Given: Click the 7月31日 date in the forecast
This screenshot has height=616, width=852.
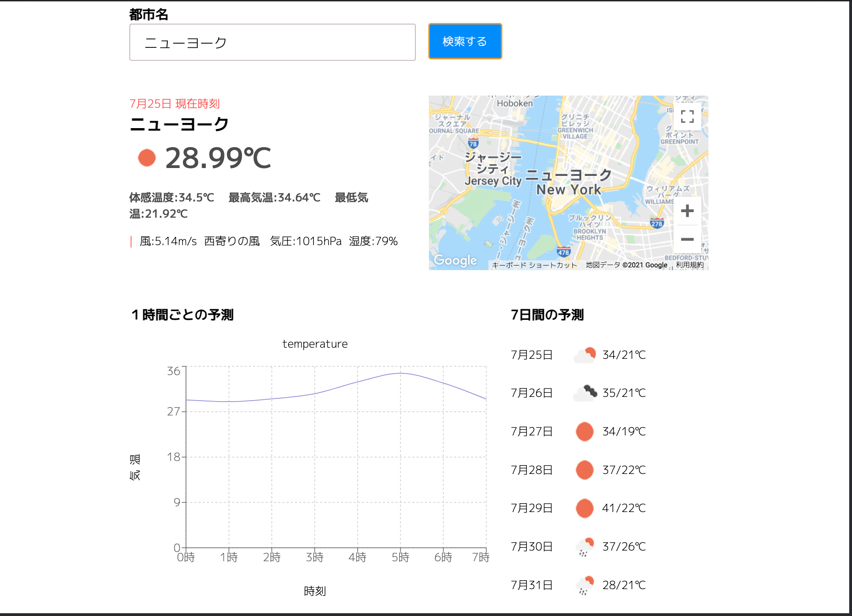Looking at the screenshot, I should [532, 585].
